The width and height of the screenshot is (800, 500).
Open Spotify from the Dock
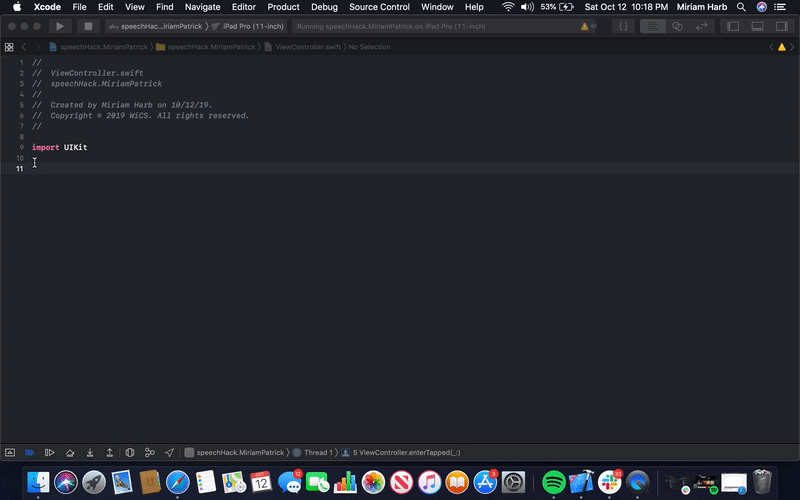[x=554, y=481]
